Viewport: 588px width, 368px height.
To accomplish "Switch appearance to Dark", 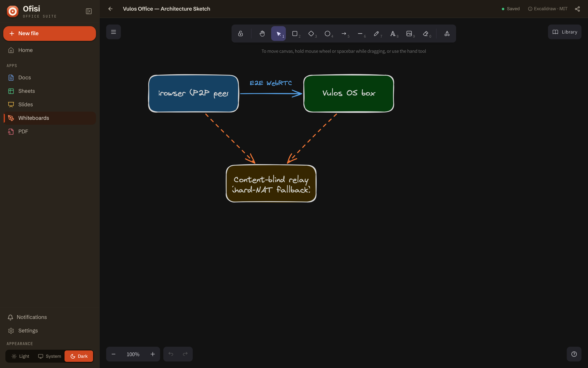I will tap(79, 356).
